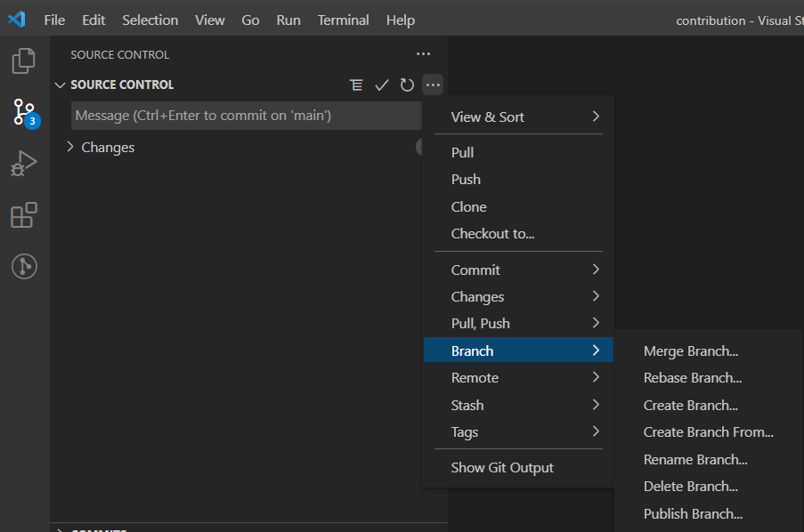Open the Source Control panel header's views ellipsis
804x532 pixels.
(423, 53)
